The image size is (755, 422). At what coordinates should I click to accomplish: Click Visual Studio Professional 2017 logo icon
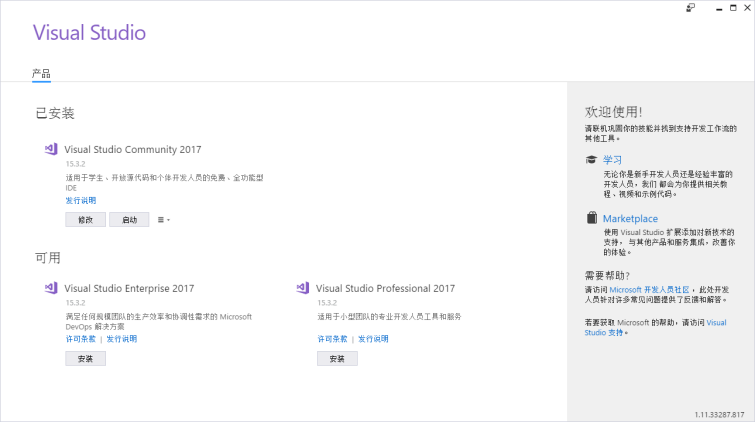(303, 288)
